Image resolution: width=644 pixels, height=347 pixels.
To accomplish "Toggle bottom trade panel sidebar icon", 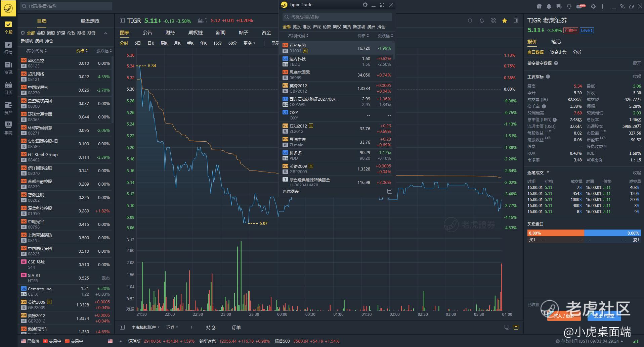I will click(x=122, y=327).
